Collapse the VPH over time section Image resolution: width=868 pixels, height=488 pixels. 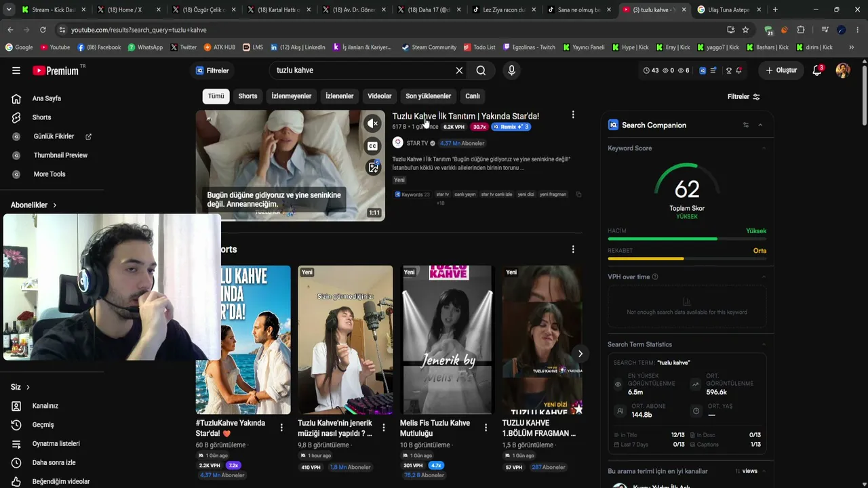tap(764, 277)
